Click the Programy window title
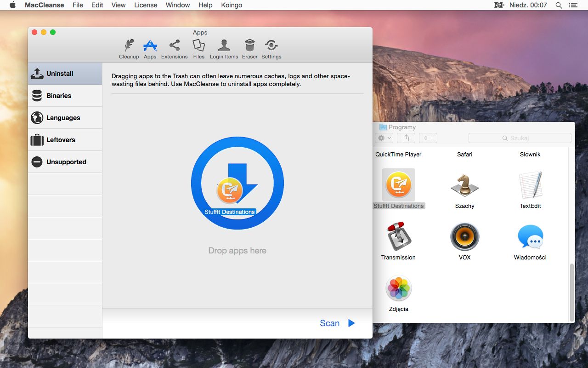Image resolution: width=588 pixels, height=368 pixels. click(x=402, y=127)
